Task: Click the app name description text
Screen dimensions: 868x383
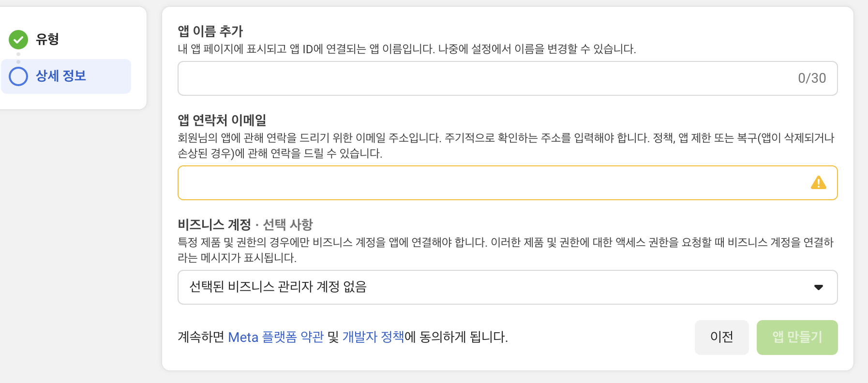Action: coord(407,49)
